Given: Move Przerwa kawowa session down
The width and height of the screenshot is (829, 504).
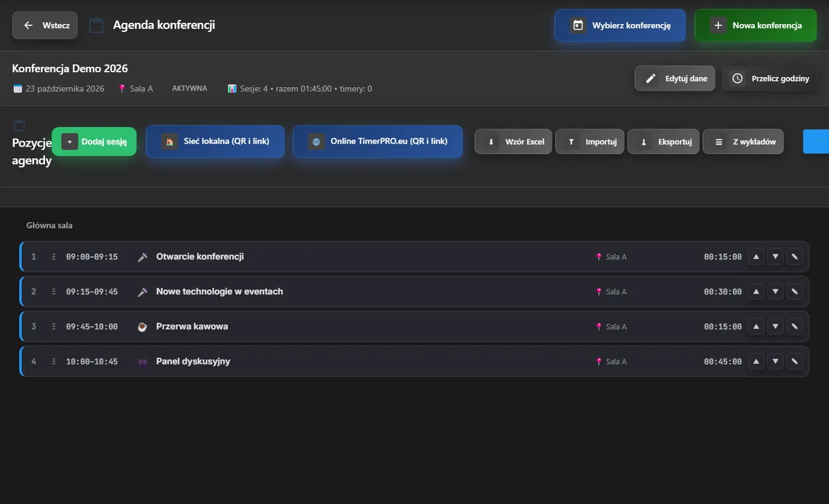Looking at the screenshot, I should (x=775, y=327).
